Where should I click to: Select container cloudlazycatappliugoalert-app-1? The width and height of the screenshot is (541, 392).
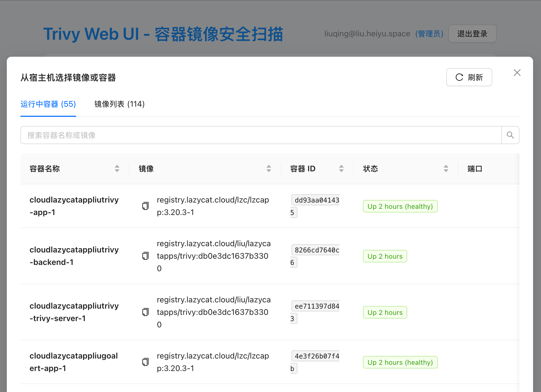point(74,362)
